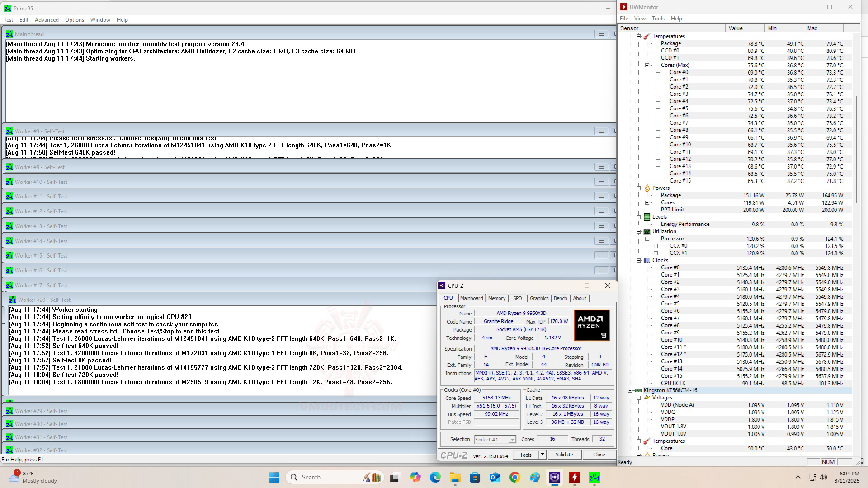Click the Prime95 icon in the taskbar
Screen dimensions: 868x488
click(x=594, y=477)
